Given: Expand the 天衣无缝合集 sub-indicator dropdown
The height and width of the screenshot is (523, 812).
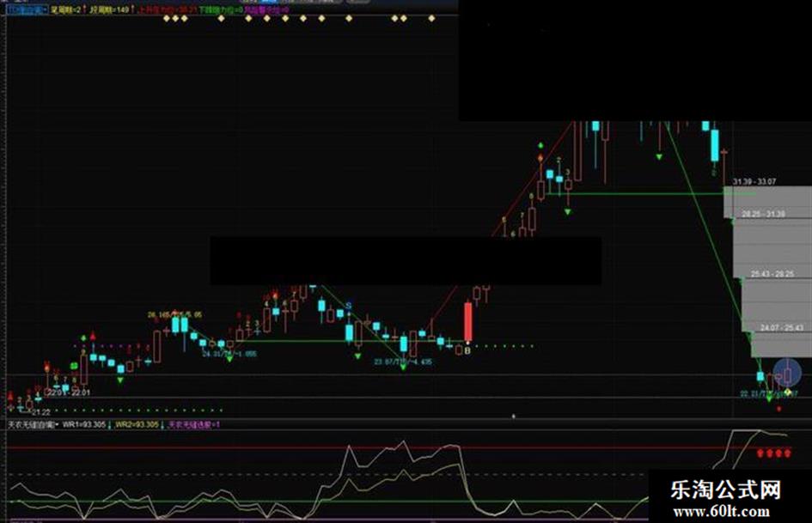Looking at the screenshot, I should click(32, 424).
